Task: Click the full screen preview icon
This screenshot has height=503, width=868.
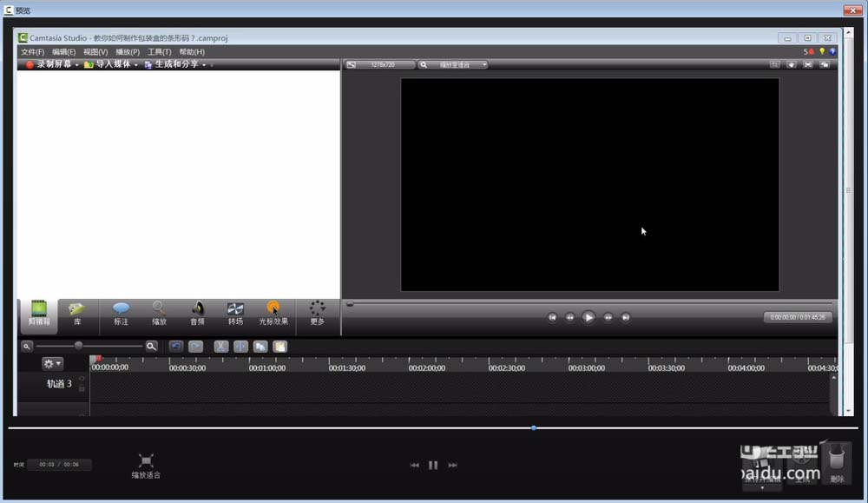Action: (807, 65)
